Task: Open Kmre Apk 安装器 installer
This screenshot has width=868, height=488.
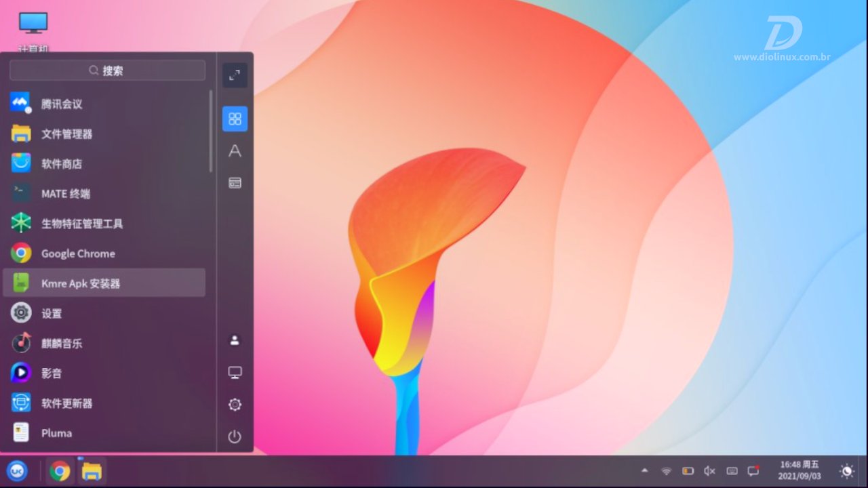Action: (x=104, y=283)
